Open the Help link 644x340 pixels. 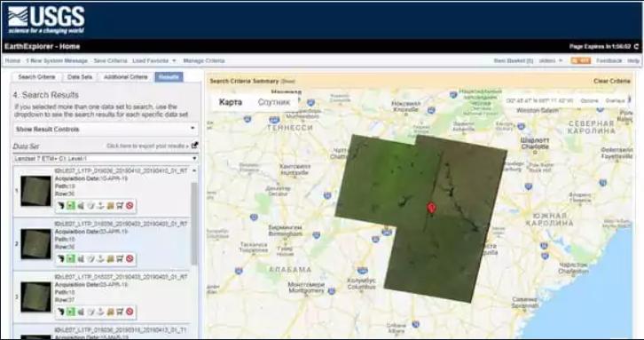[x=633, y=60]
